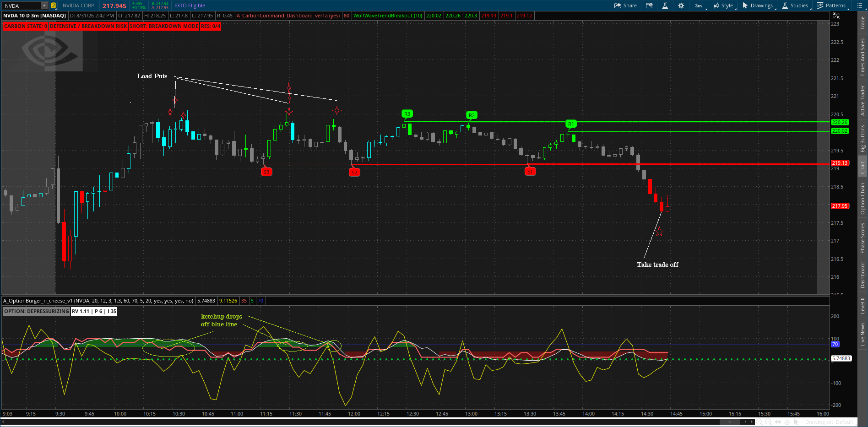Click the EXTO Eligible label
The image size is (868, 427).
coord(190,5)
